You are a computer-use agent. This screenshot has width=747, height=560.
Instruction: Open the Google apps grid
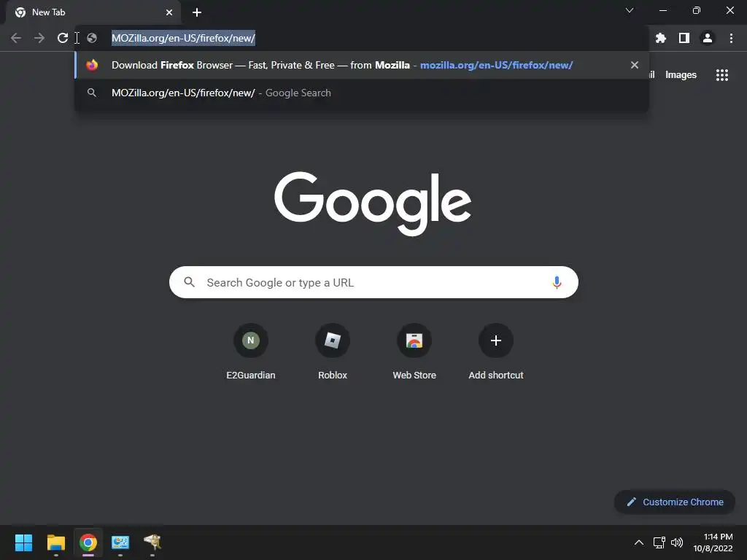(722, 75)
